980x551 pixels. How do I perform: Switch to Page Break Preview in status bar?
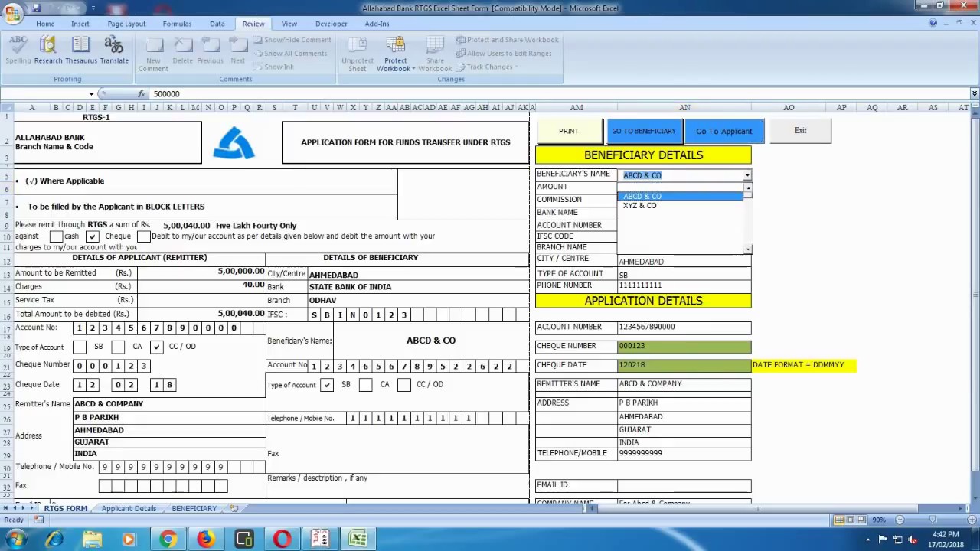point(863,520)
